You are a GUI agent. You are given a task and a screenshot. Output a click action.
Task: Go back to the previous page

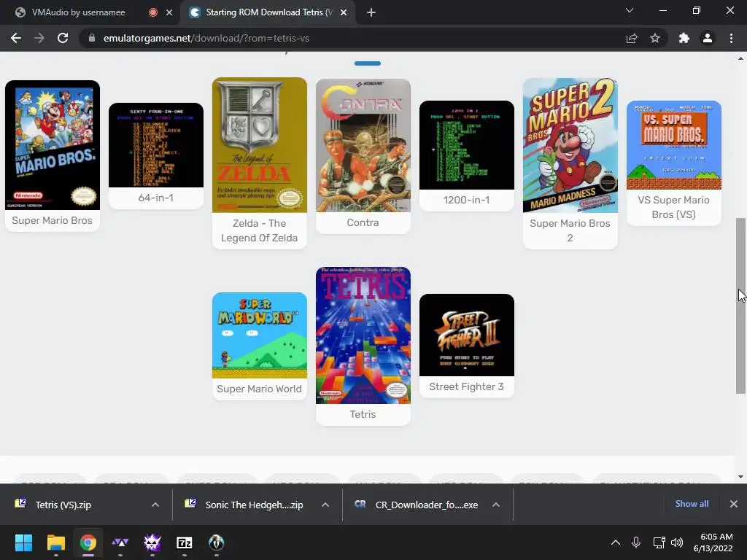(x=16, y=38)
